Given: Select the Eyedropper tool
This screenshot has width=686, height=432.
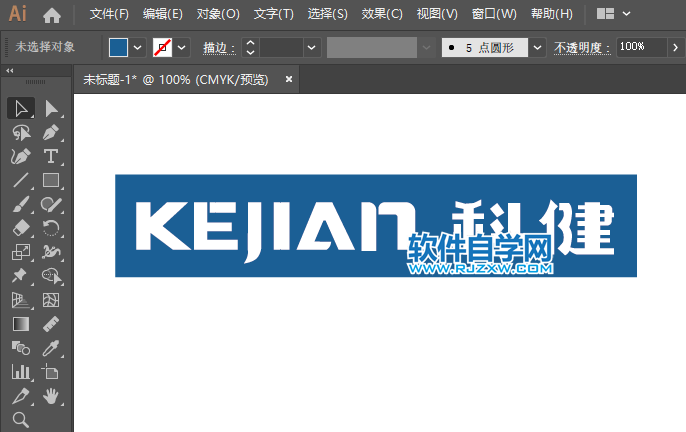Looking at the screenshot, I should [x=52, y=348].
